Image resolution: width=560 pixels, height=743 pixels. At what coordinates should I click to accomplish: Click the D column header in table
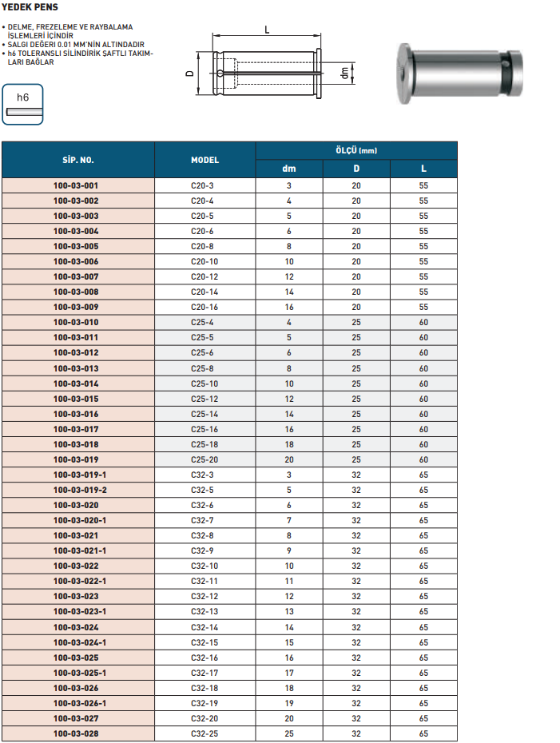pos(356,169)
